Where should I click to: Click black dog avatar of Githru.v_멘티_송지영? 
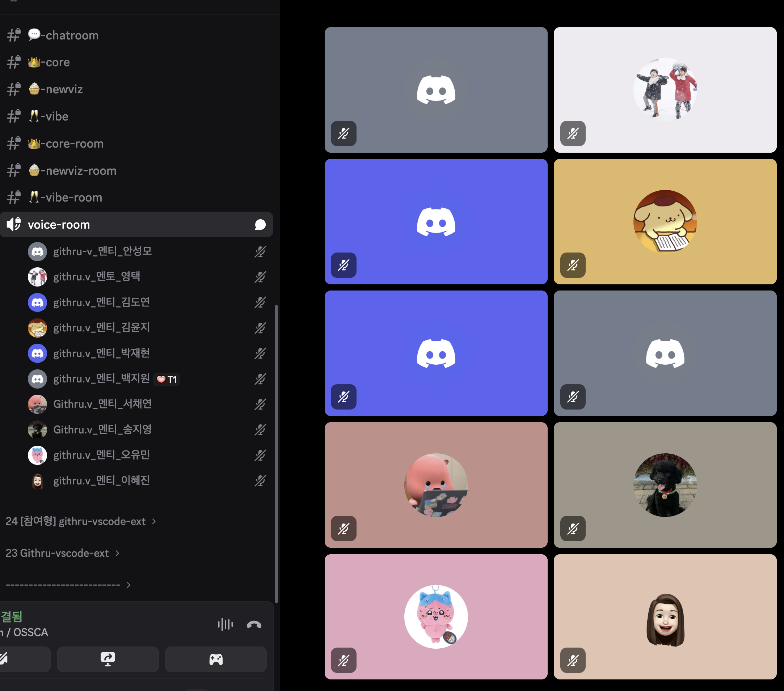click(x=38, y=430)
